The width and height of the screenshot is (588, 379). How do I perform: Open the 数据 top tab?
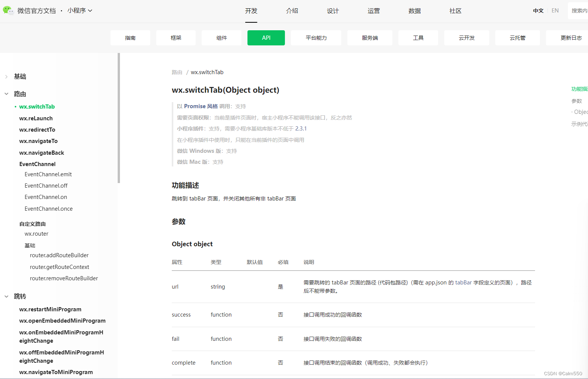415,11
